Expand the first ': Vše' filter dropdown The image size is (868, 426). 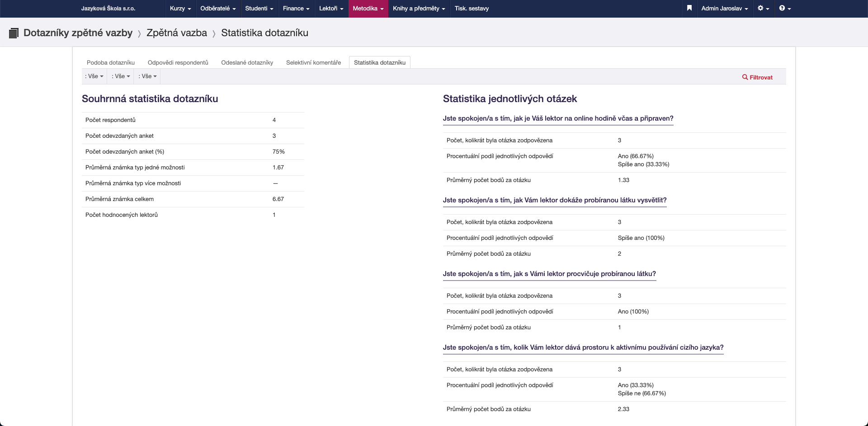[94, 76]
